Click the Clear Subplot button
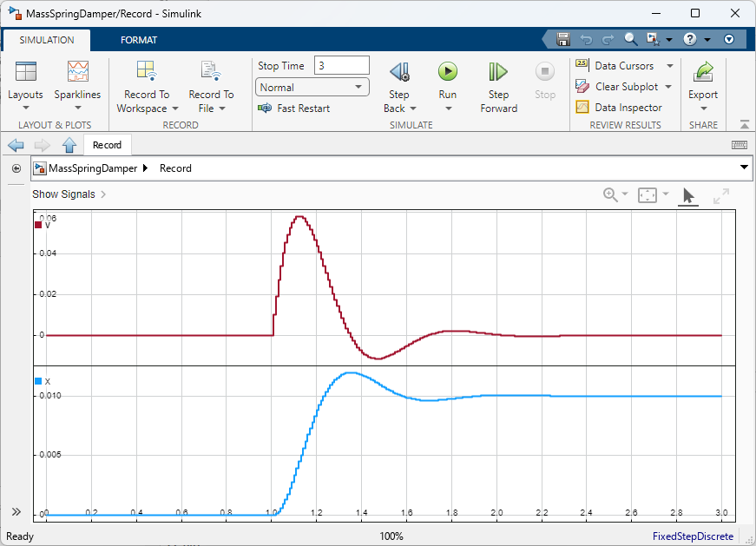 [618, 87]
